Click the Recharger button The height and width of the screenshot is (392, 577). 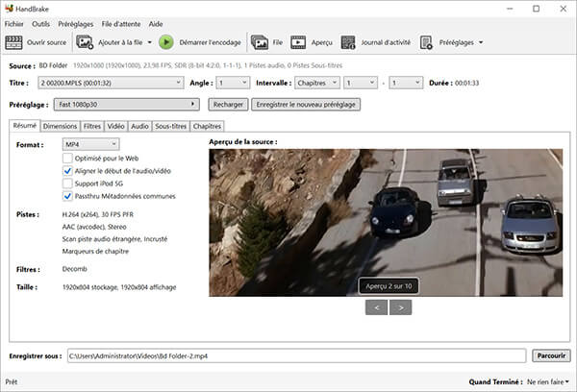pyautogui.click(x=228, y=105)
